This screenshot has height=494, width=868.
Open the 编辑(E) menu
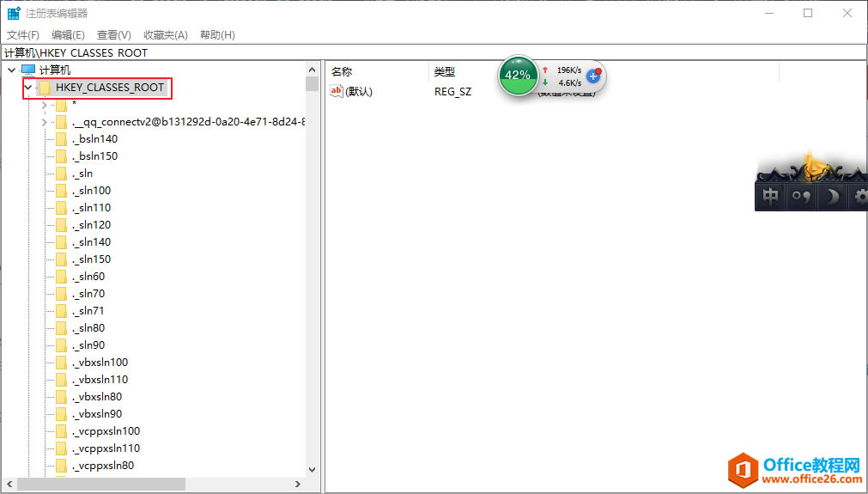pos(68,35)
